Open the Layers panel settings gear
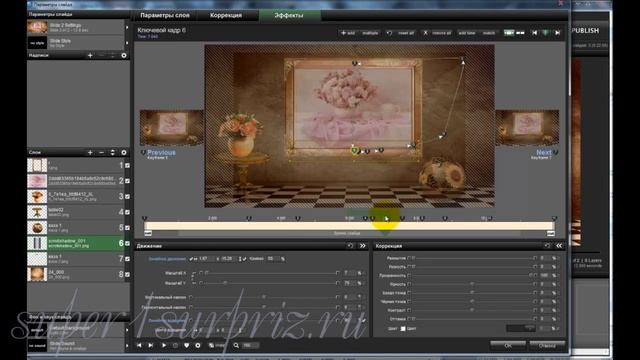The image size is (640, 360). [x=124, y=153]
